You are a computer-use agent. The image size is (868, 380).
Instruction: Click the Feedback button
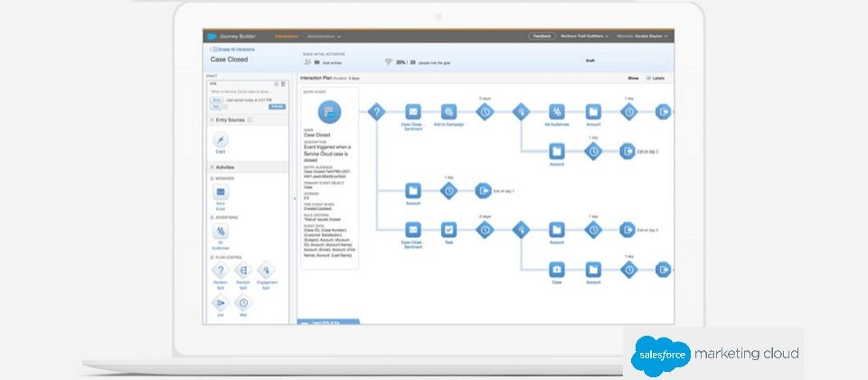click(542, 36)
